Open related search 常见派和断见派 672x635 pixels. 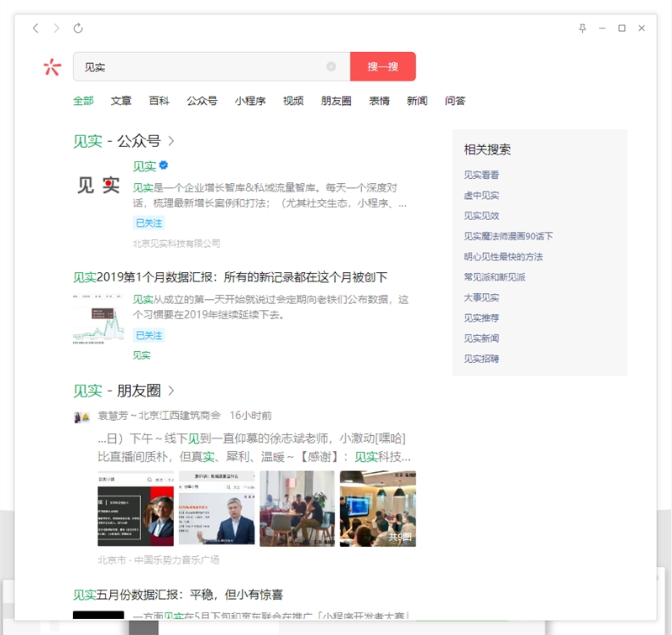tap(495, 277)
